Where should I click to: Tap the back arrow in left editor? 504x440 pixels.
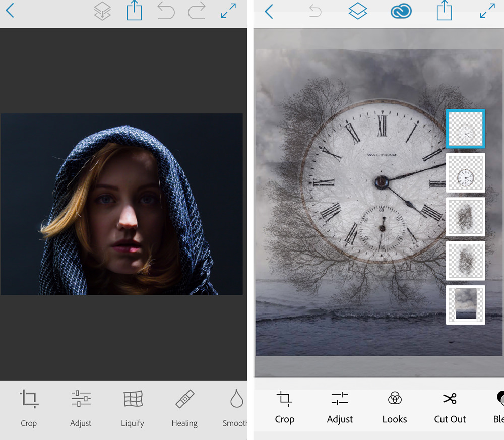point(10,11)
